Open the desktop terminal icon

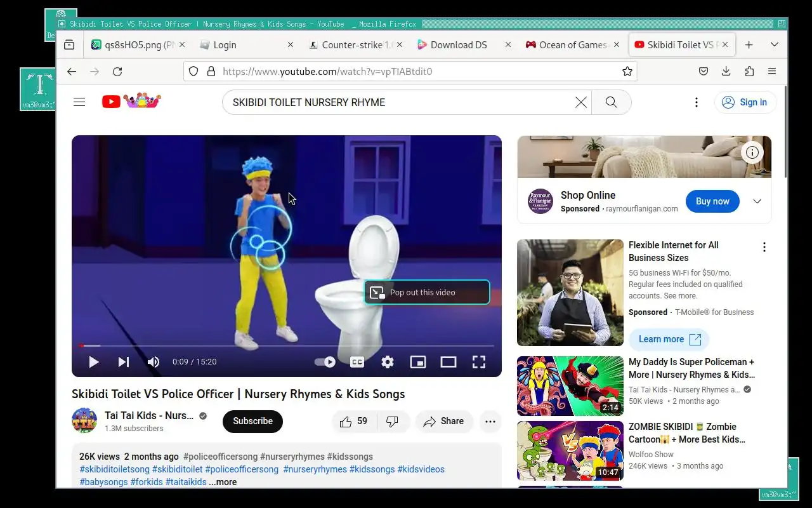pyautogui.click(x=39, y=90)
